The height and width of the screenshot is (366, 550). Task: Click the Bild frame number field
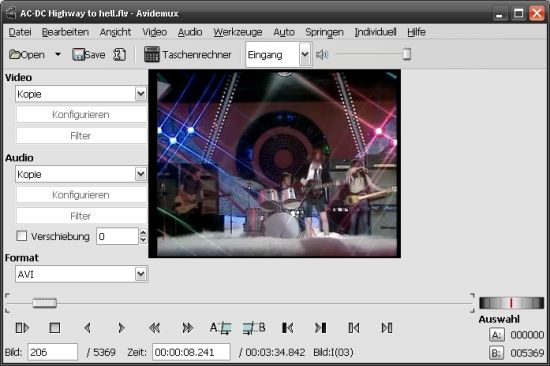point(53,352)
